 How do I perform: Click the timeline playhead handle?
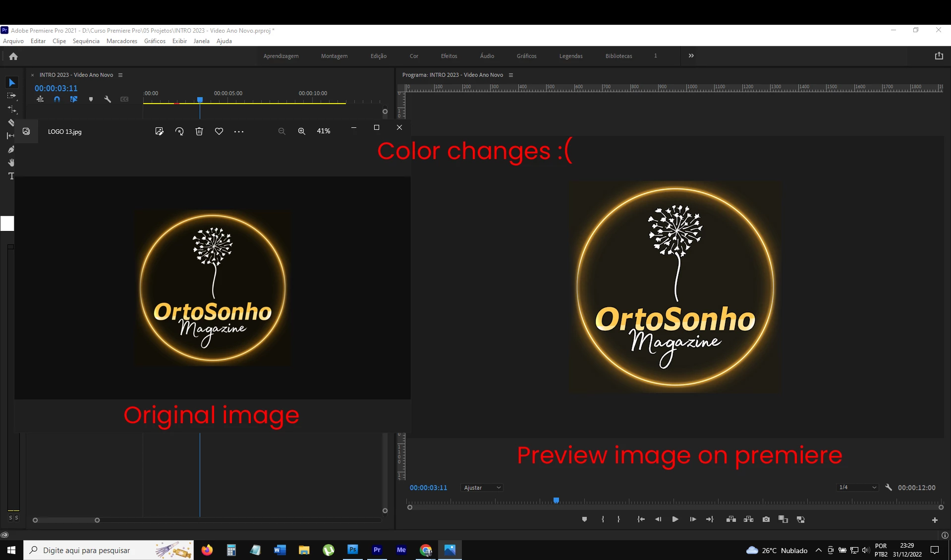pyautogui.click(x=200, y=100)
